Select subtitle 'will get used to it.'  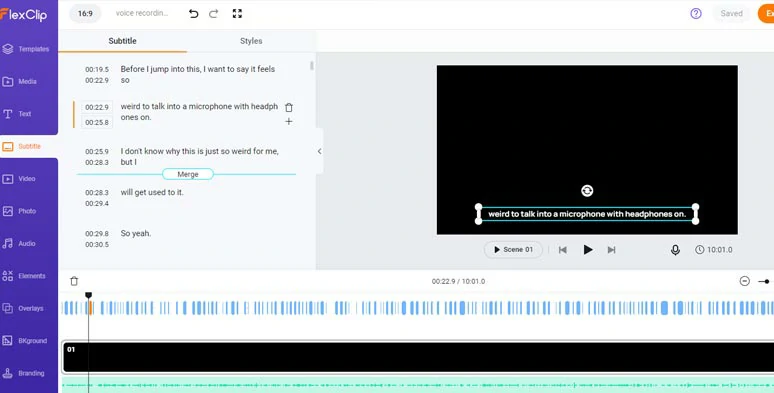point(152,193)
